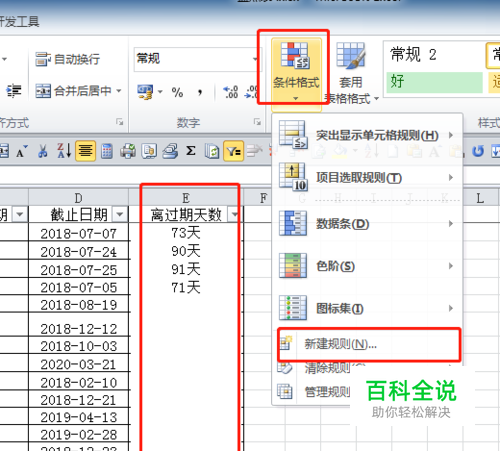Click the 自动换行 wrap text button
Screen dimensions: 500x451
[x=68, y=59]
